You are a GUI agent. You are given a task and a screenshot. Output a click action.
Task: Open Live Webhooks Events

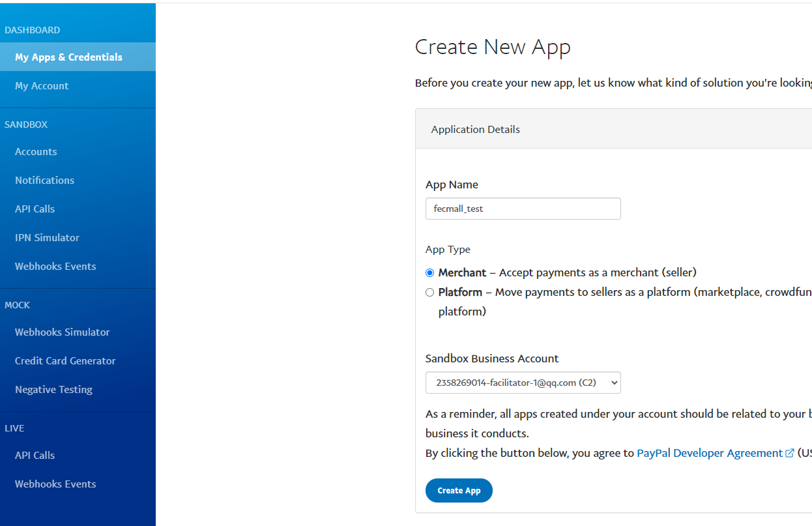[55, 484]
